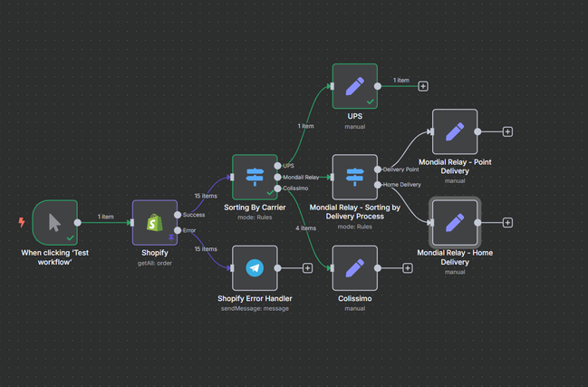Add node after Shopify Error Handler
The height and width of the screenshot is (387, 588).
tap(307, 268)
